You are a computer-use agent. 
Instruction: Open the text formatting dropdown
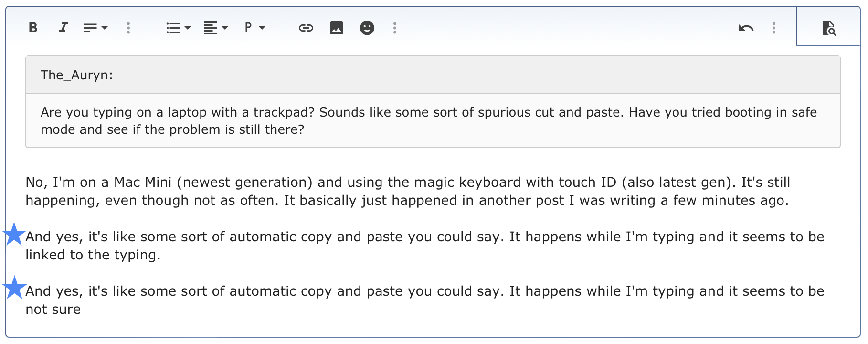[x=95, y=28]
